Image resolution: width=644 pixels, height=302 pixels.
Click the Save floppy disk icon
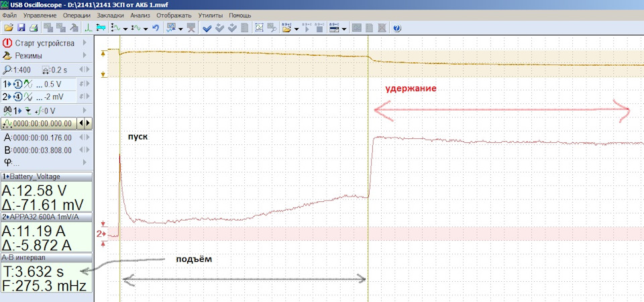[x=21, y=28]
